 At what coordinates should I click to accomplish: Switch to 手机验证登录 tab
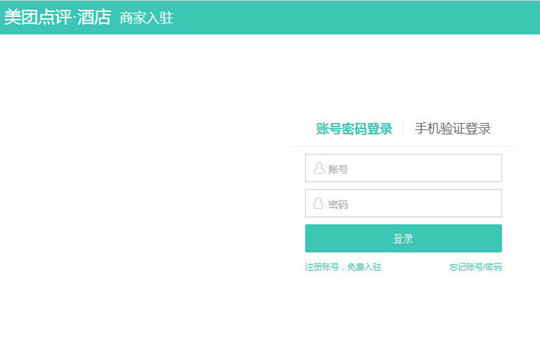click(x=453, y=128)
